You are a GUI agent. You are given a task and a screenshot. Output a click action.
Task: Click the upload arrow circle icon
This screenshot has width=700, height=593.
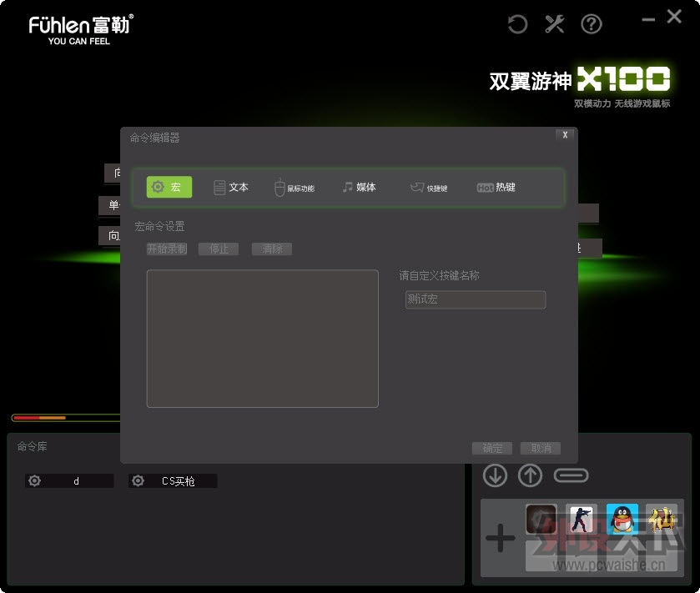[530, 475]
